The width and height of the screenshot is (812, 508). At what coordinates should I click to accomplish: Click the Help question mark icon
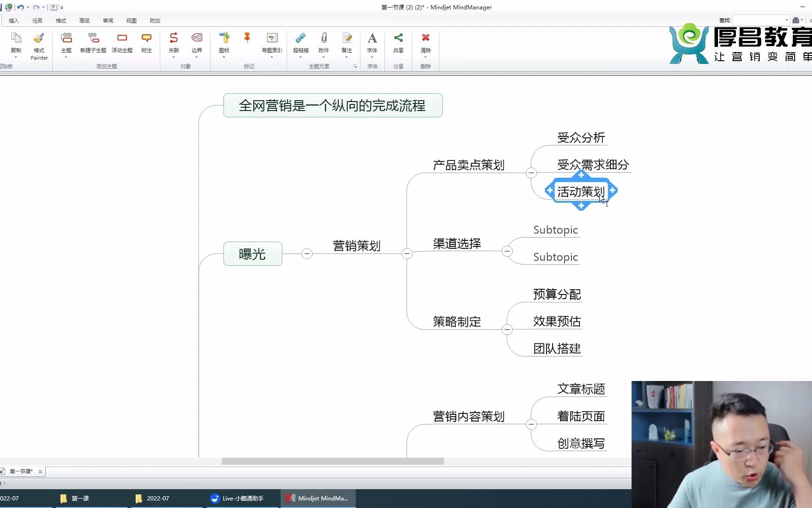[x=54, y=7]
